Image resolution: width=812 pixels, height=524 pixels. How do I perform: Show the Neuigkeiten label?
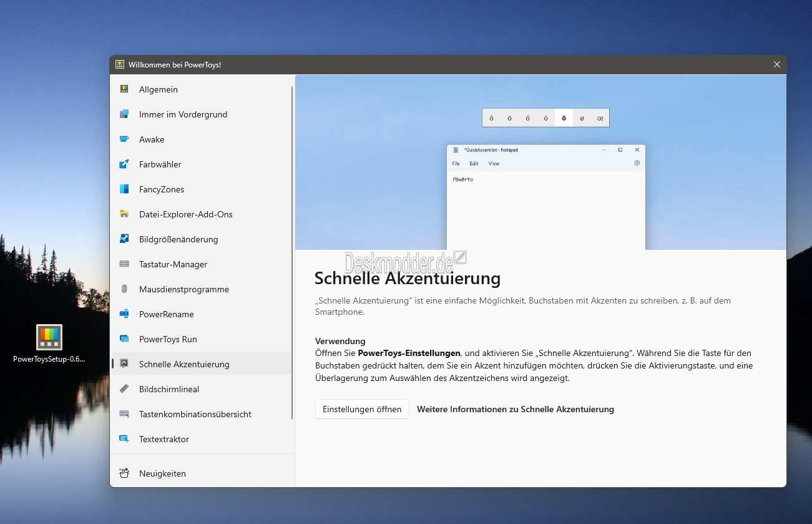pos(162,473)
